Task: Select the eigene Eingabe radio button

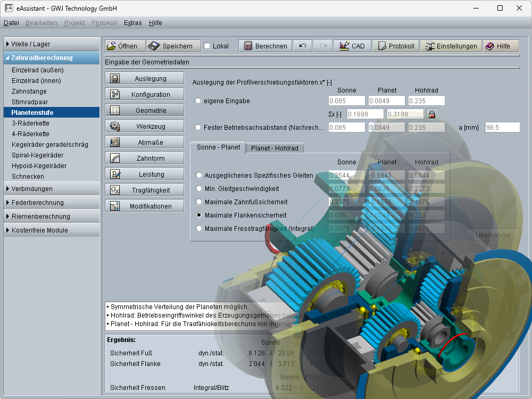Action: point(198,101)
